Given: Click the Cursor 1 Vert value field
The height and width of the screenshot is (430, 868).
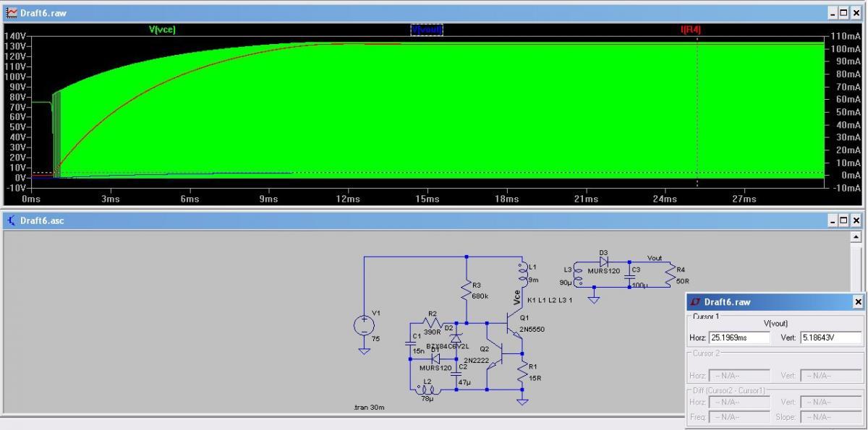Looking at the screenshot, I should tap(830, 337).
